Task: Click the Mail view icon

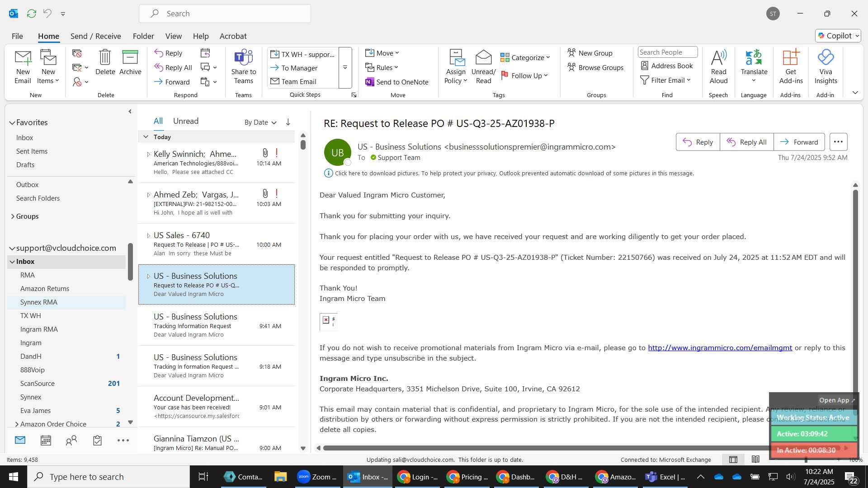Action: point(20,440)
